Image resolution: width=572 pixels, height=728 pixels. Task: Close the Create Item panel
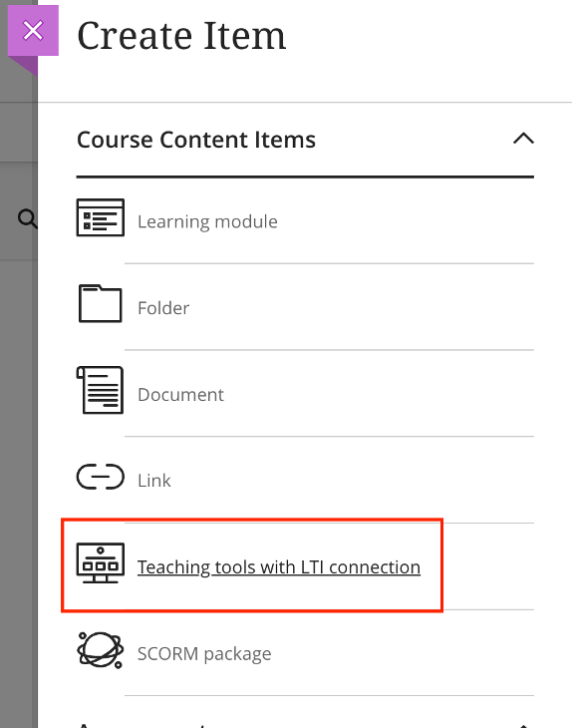(x=33, y=31)
